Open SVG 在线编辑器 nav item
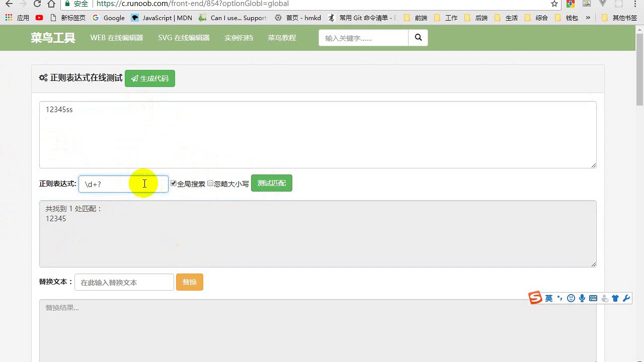Image resolution: width=644 pixels, height=362 pixels. [x=184, y=38]
